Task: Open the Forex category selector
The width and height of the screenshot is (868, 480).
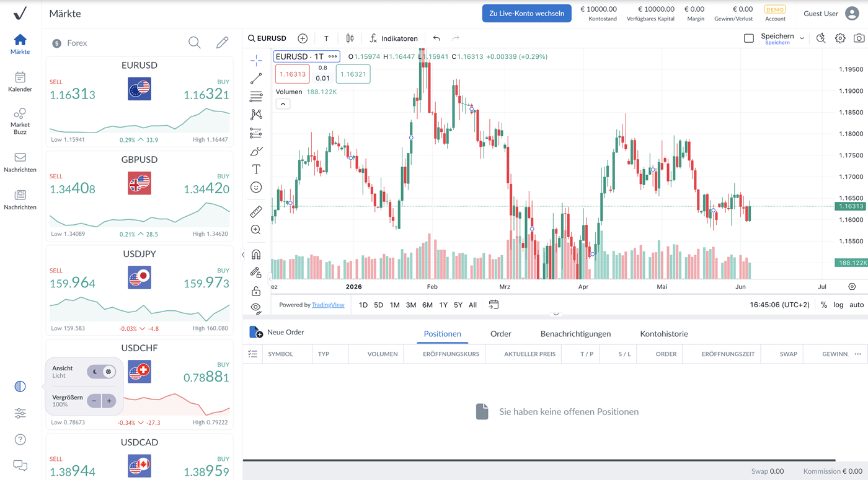Action: (70, 43)
